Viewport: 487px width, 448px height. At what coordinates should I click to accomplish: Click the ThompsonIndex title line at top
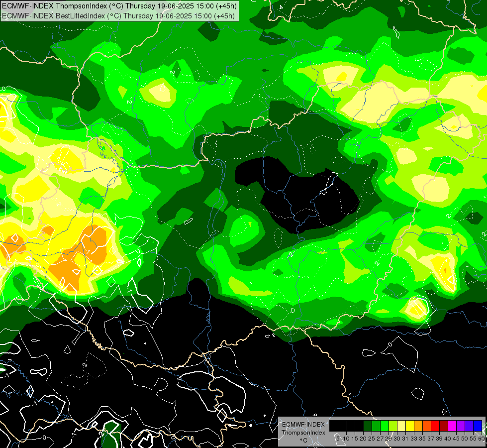point(119,6)
